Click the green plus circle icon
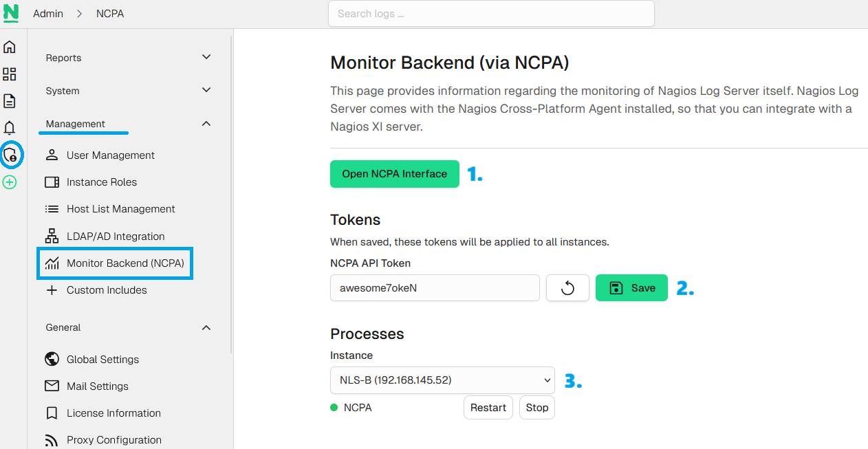 (x=10, y=182)
